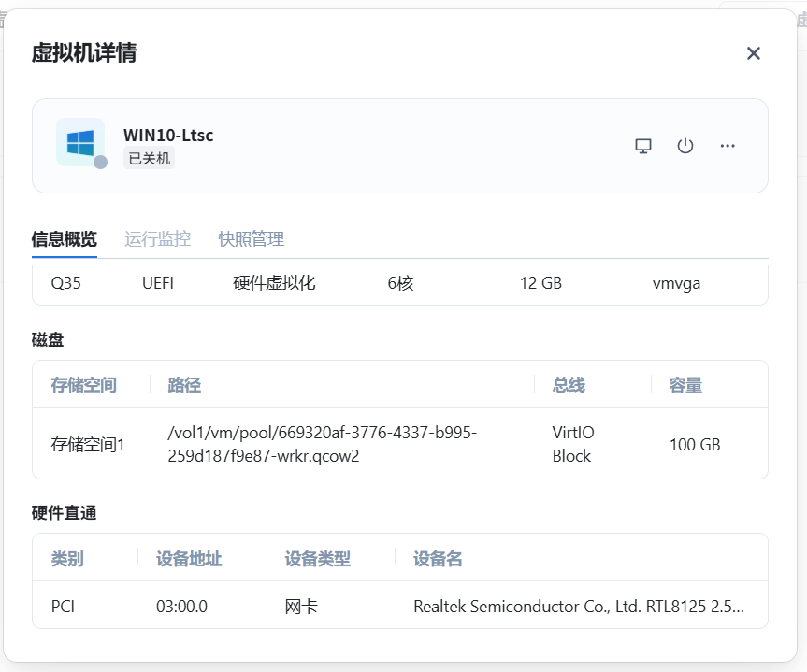Click the 100 GB capacity cell
Viewport: 807px width, 672px height.
[695, 445]
